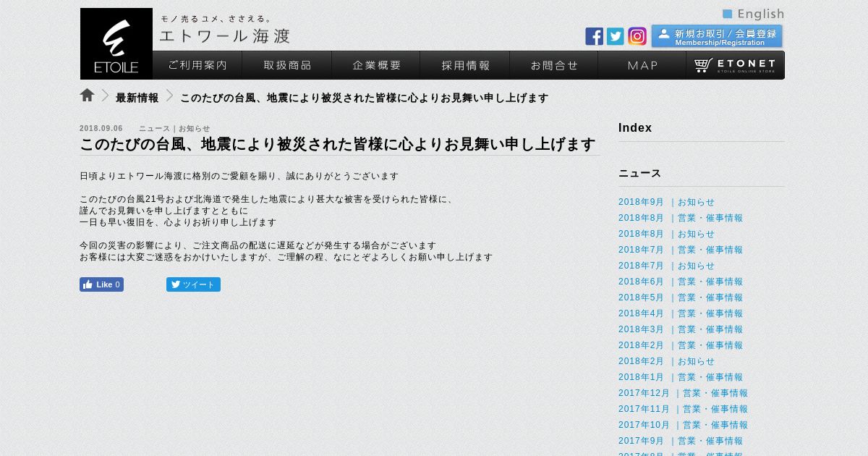
Task: Go to 最新情報 breadcrumb link
Action: click(137, 98)
